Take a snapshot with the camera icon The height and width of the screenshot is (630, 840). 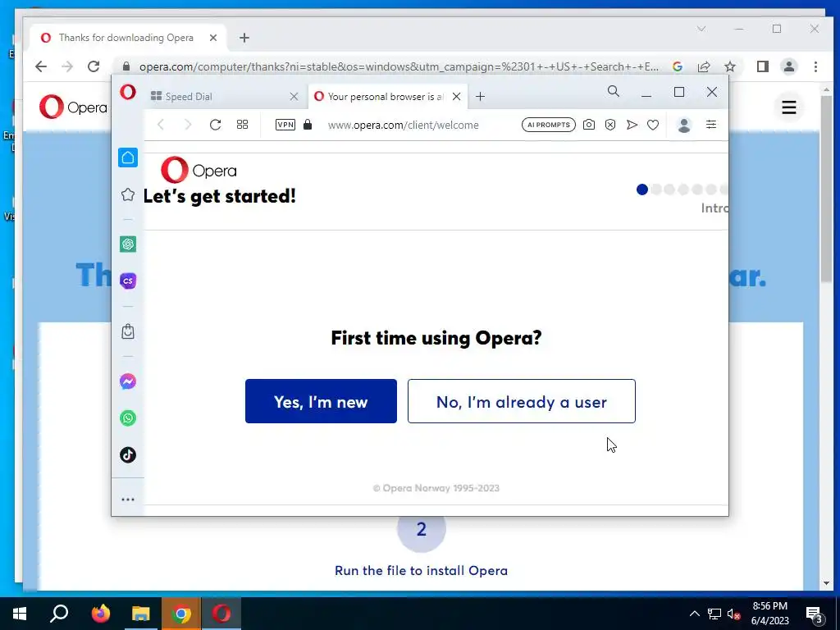click(589, 125)
